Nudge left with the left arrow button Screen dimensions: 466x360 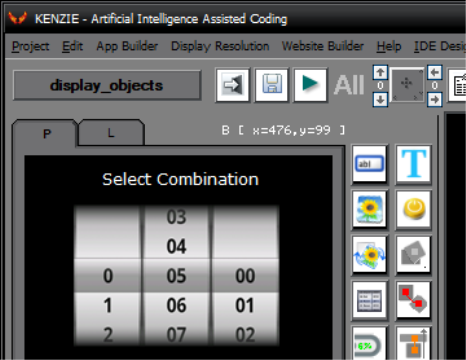434,72
